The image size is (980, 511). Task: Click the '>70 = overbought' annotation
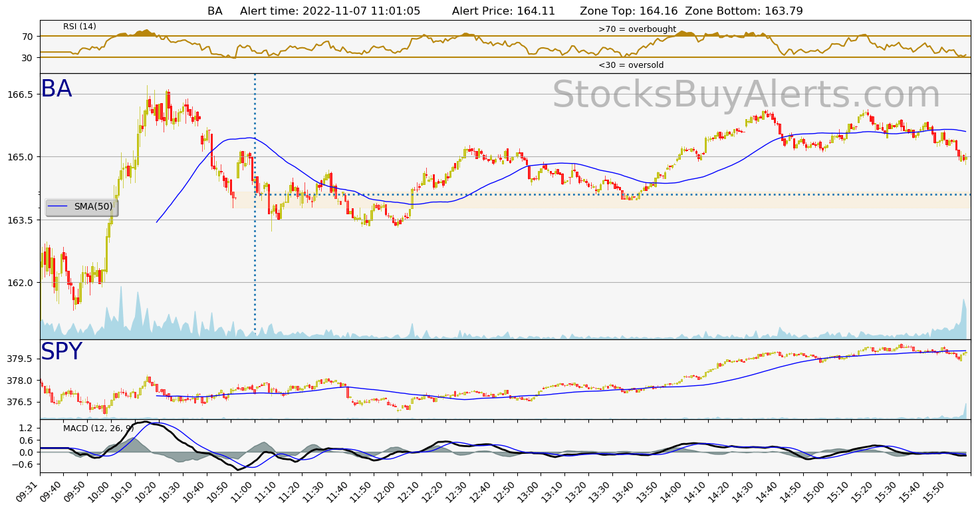[637, 29]
